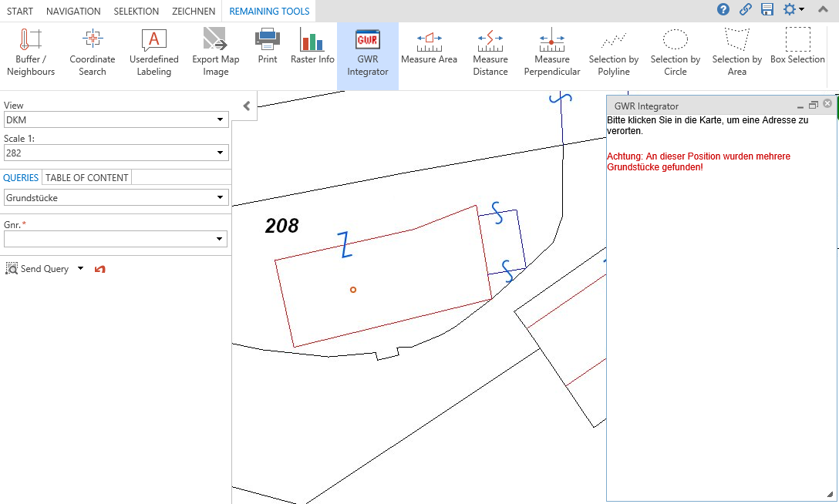The height and width of the screenshot is (504, 839).
Task: Expand the Gnr. dropdown
Action: pyautogui.click(x=221, y=239)
